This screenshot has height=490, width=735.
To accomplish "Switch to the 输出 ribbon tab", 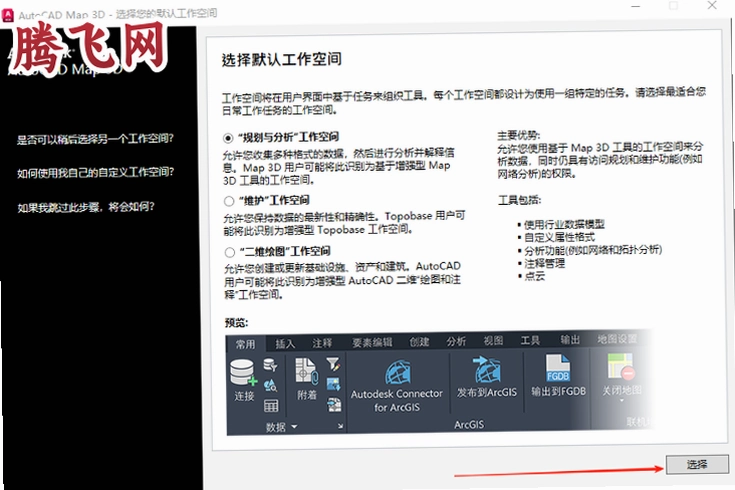I will [x=570, y=339].
